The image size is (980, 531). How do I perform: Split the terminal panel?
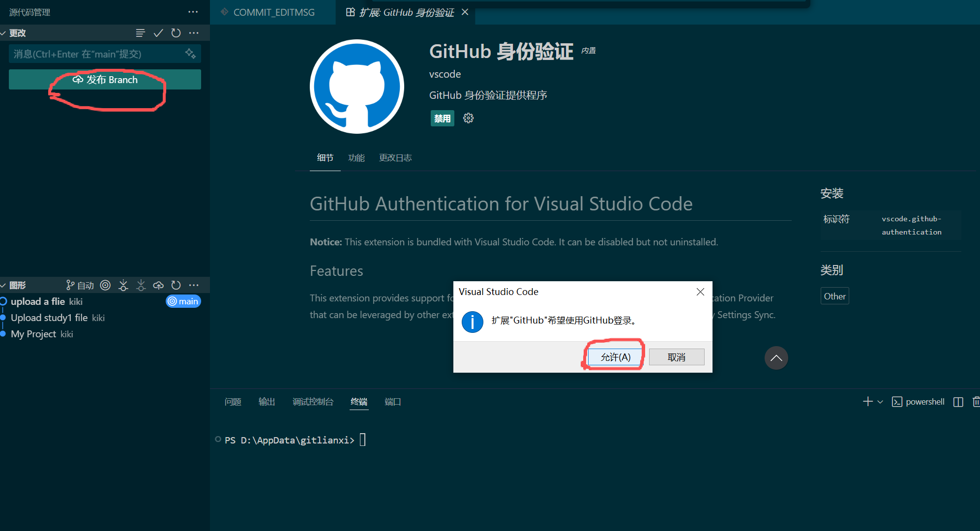tap(958, 402)
